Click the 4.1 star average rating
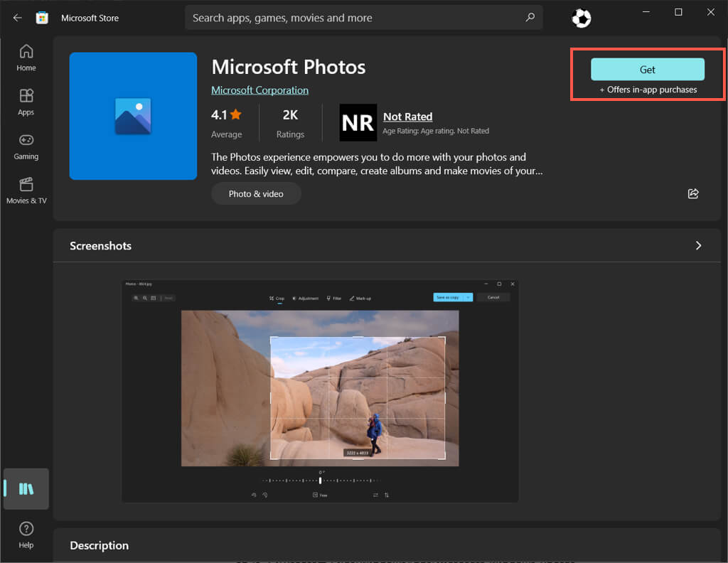Viewport: 728px width, 563px height. click(x=226, y=114)
